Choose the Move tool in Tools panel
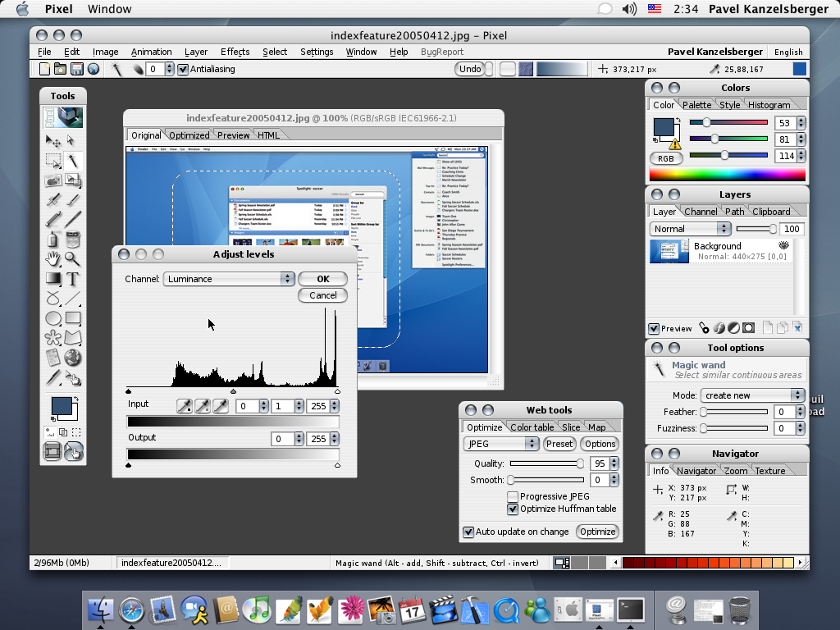Screen dimensions: 840x630 click(x=53, y=141)
